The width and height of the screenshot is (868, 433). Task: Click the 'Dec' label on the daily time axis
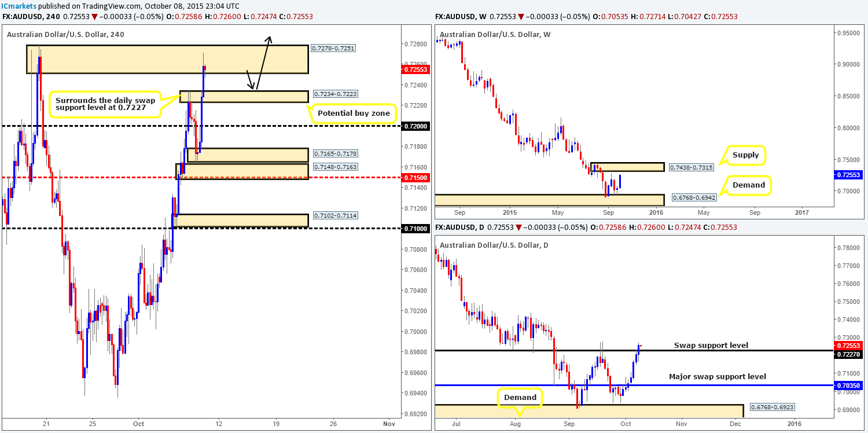click(x=735, y=423)
